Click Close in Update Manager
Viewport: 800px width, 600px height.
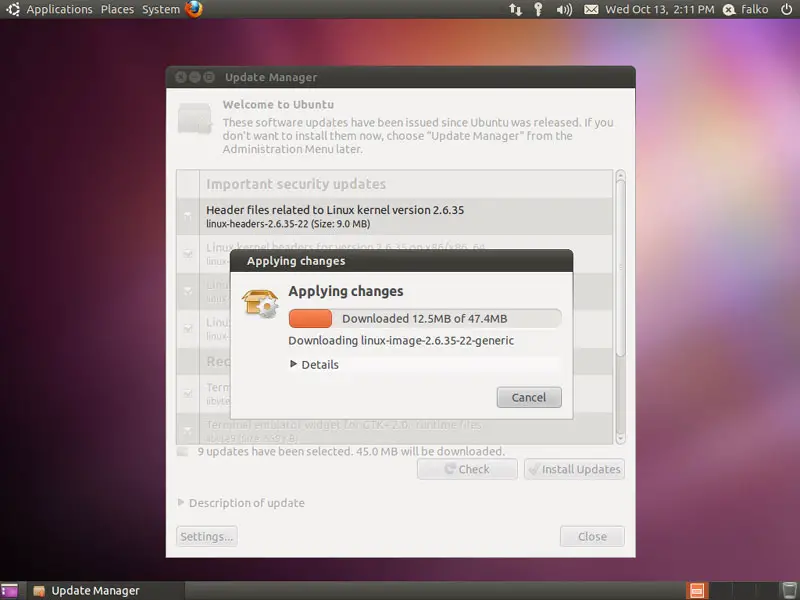tap(592, 537)
